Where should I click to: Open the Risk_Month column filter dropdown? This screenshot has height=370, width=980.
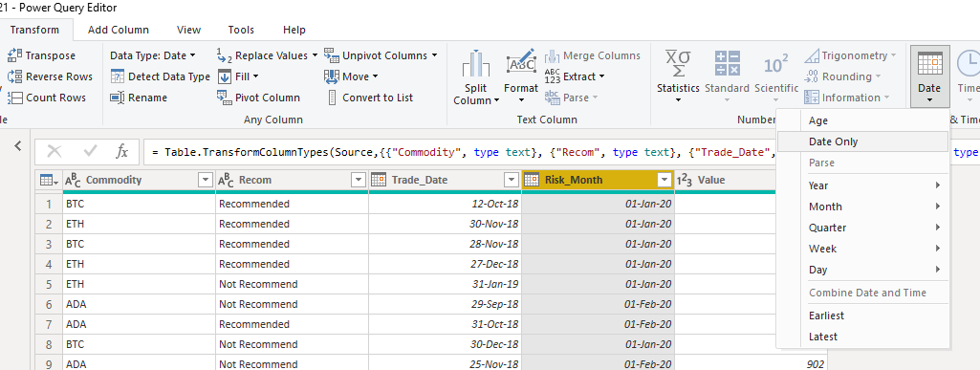(664, 180)
